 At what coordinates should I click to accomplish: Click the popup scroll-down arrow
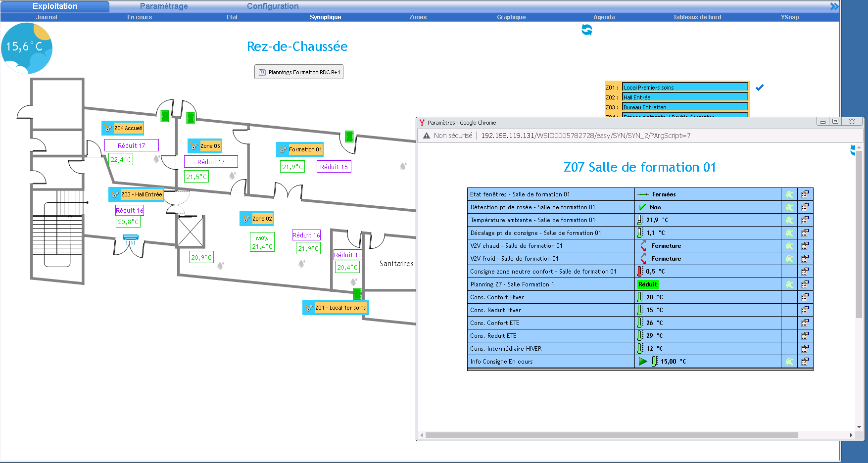tap(859, 427)
